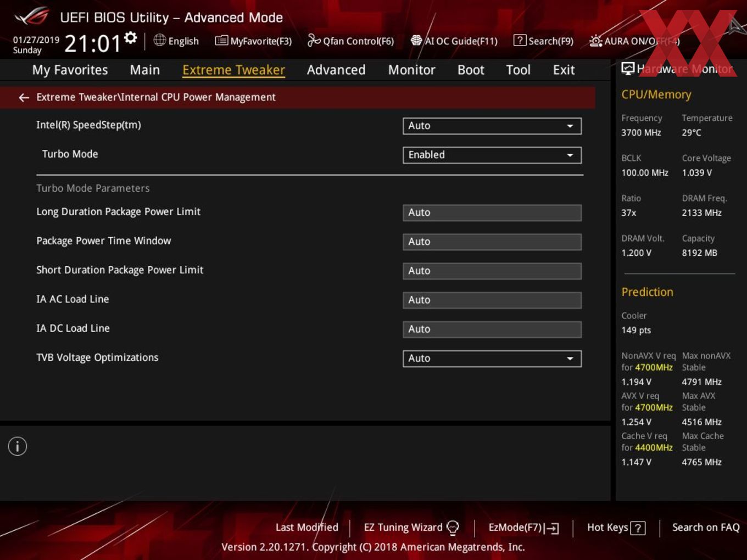Click 1.039 V core voltage value
Viewport: 747px width, 560px height.
tap(697, 172)
